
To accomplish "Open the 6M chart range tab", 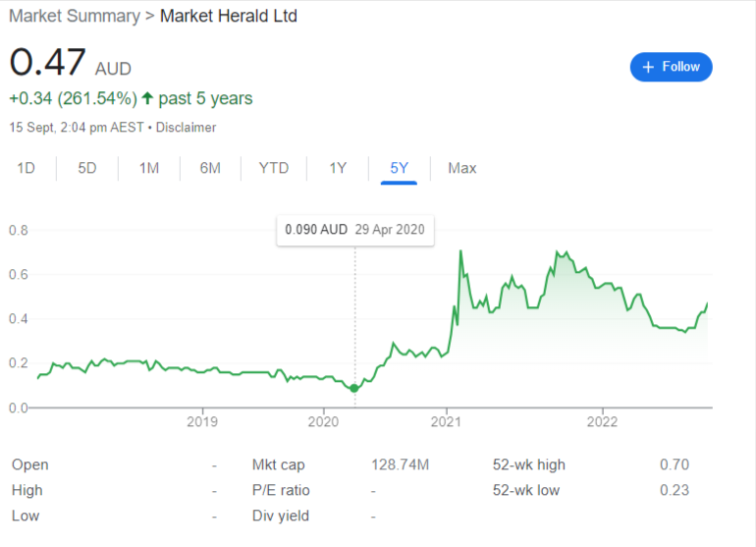I will pyautogui.click(x=210, y=168).
